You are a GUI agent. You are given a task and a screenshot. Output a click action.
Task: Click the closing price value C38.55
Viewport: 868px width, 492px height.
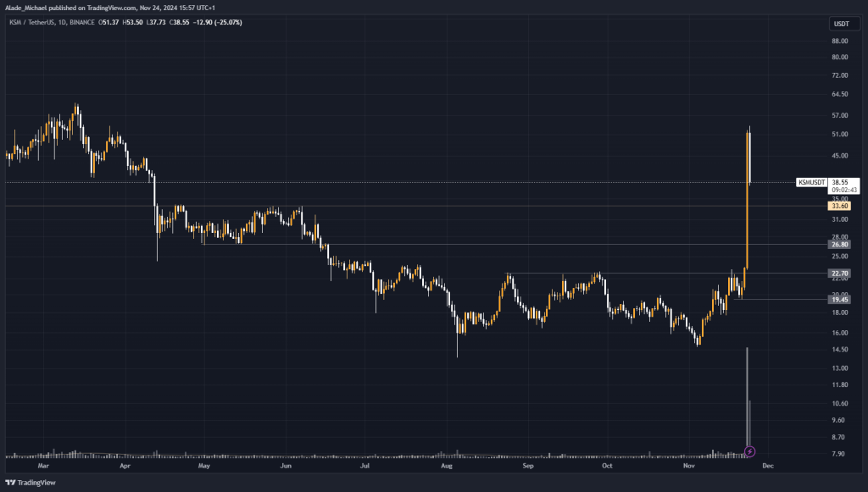tap(181, 22)
